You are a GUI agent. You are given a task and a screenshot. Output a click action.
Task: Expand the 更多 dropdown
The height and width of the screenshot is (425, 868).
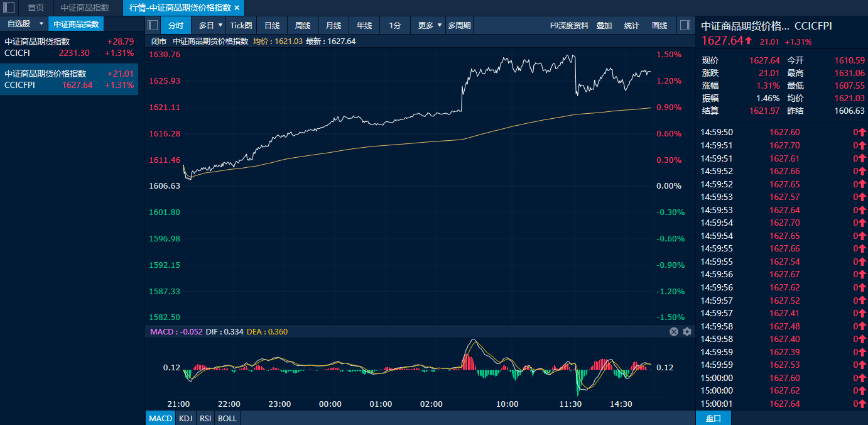coord(440,25)
